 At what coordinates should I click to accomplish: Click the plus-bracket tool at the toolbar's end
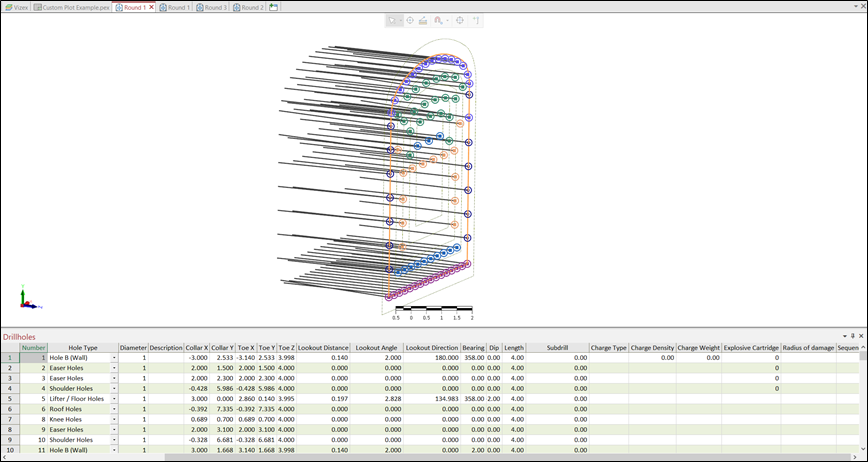(x=476, y=20)
